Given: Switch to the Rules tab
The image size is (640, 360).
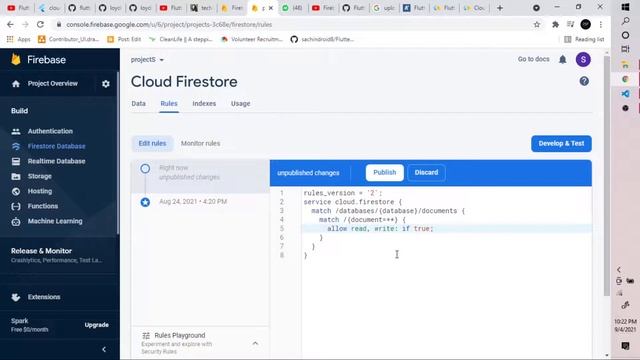Looking at the screenshot, I should (169, 104).
